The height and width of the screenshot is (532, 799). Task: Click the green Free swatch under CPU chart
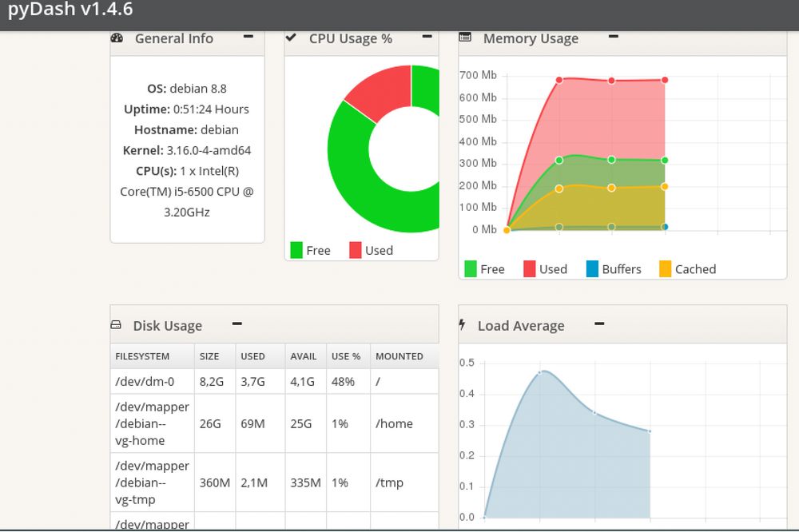295,250
